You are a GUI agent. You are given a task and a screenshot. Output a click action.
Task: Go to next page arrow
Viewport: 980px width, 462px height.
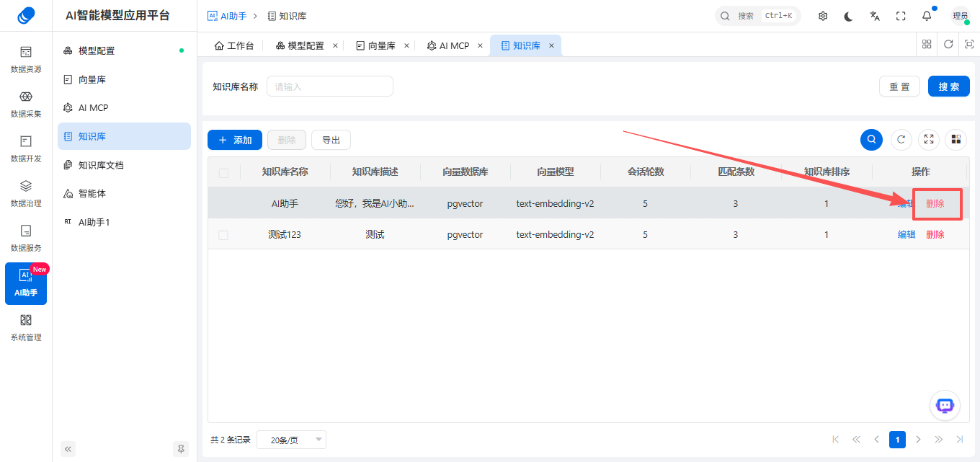click(x=918, y=439)
